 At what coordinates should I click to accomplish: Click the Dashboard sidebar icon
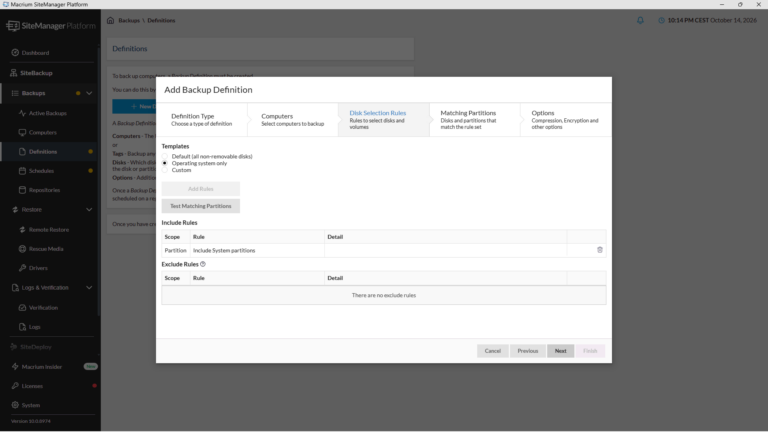pos(15,52)
